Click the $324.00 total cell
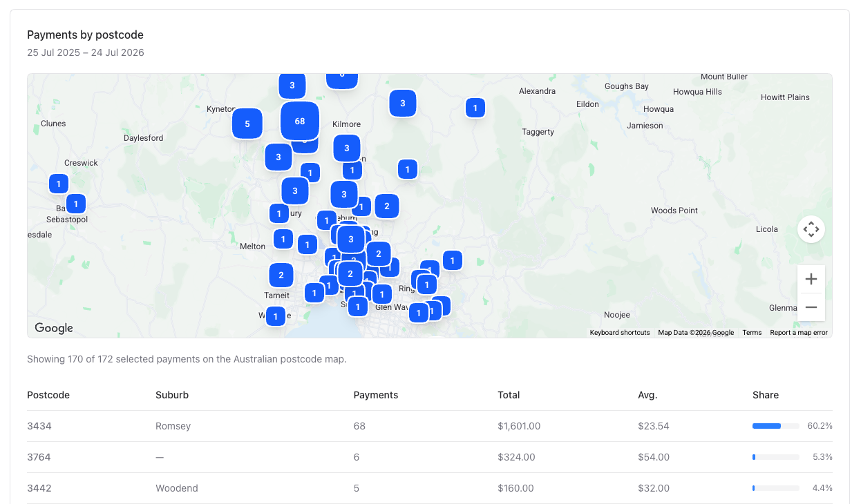861x504 pixels. click(516, 457)
